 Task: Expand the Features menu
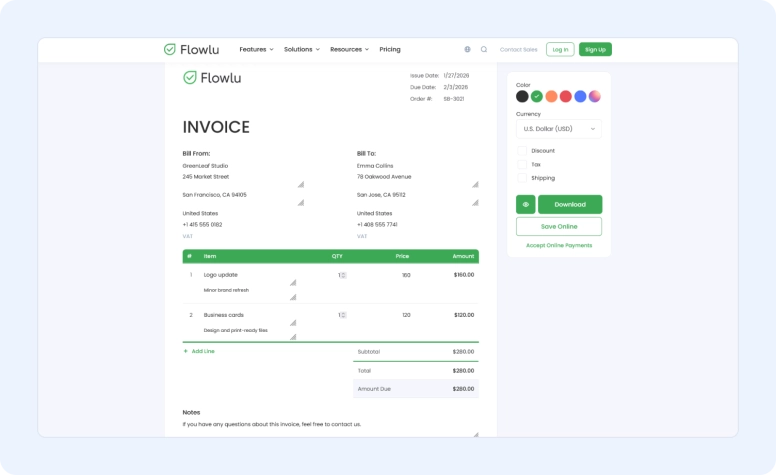tap(256, 49)
